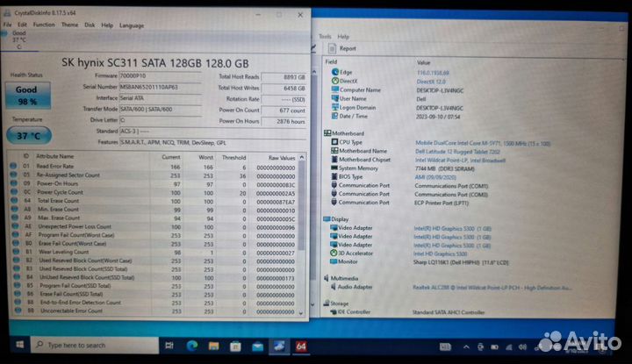
Task: Click the Firmware field value
Action: point(160,75)
